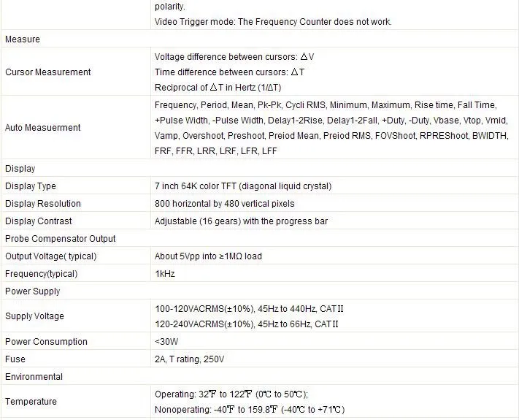519x420 pixels.
Task: Select the Display Type label
Action: [31, 186]
